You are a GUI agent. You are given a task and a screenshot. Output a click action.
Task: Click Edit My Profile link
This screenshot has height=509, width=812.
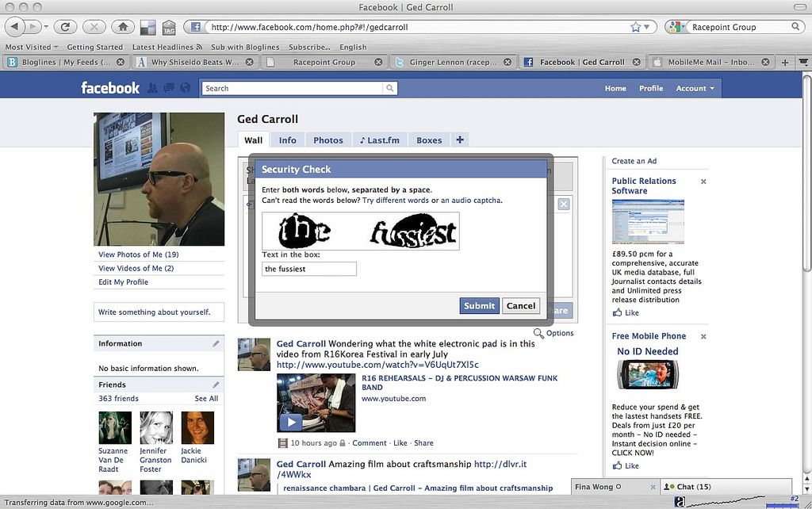click(x=123, y=282)
